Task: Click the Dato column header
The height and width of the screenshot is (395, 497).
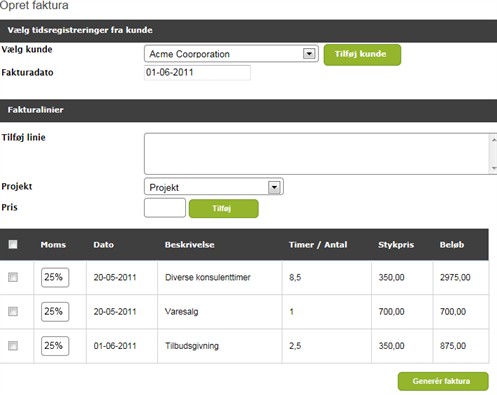Action: point(103,245)
